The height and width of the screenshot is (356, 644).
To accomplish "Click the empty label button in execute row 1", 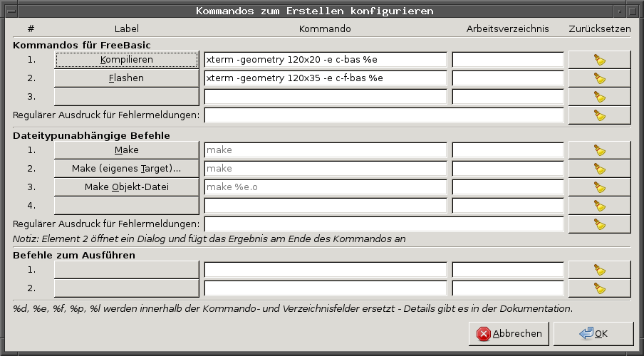I will pyautogui.click(x=127, y=270).
